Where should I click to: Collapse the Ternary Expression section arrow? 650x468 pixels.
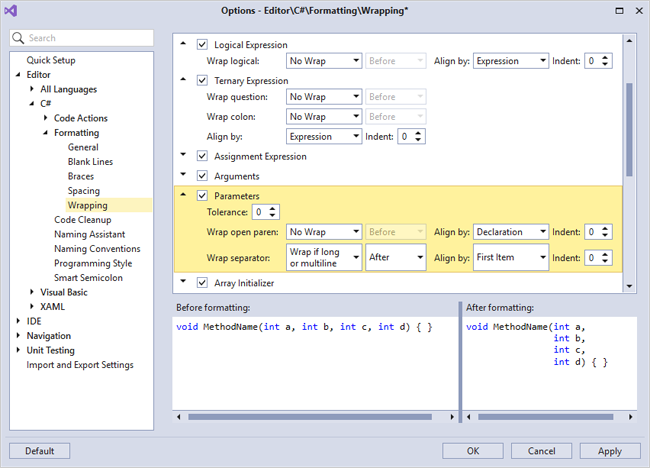point(183,80)
